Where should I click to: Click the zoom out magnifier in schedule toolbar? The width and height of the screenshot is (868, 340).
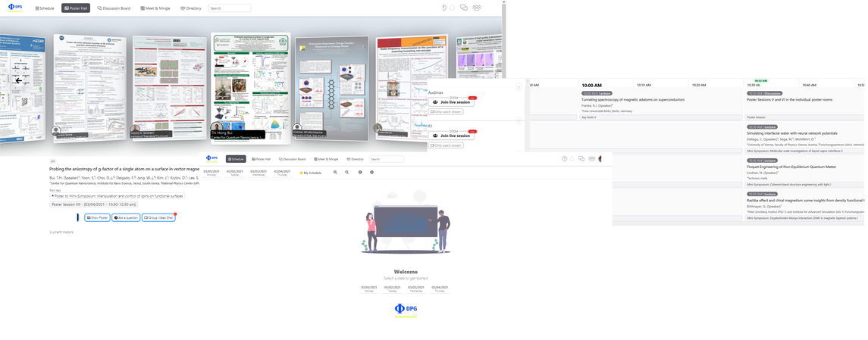(x=347, y=173)
